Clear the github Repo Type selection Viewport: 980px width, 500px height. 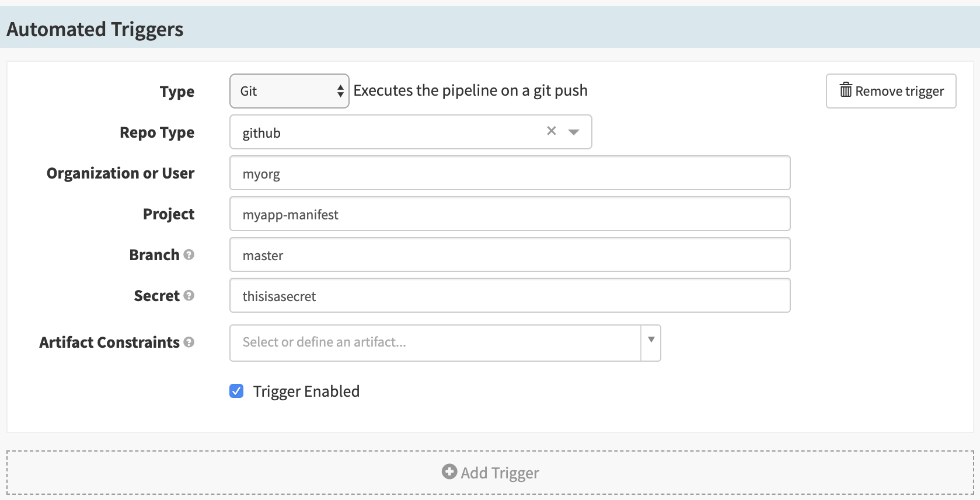[551, 131]
